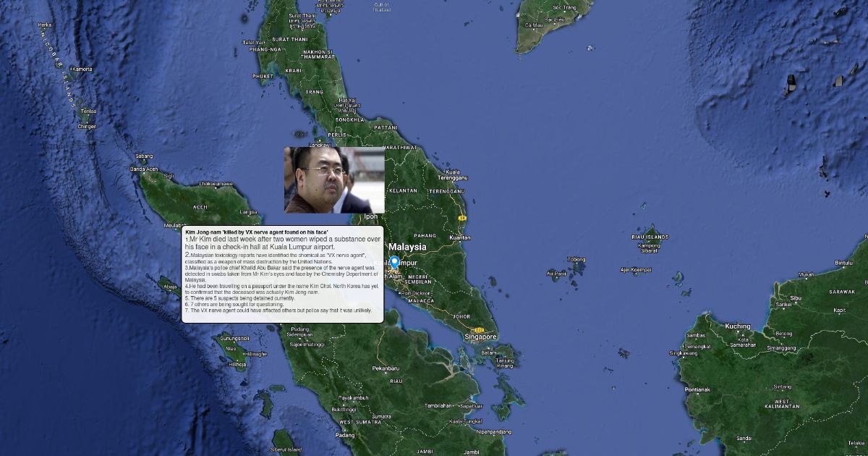The width and height of the screenshot is (868, 456).
Task: Click the Kuching city label
Action: tap(737, 326)
